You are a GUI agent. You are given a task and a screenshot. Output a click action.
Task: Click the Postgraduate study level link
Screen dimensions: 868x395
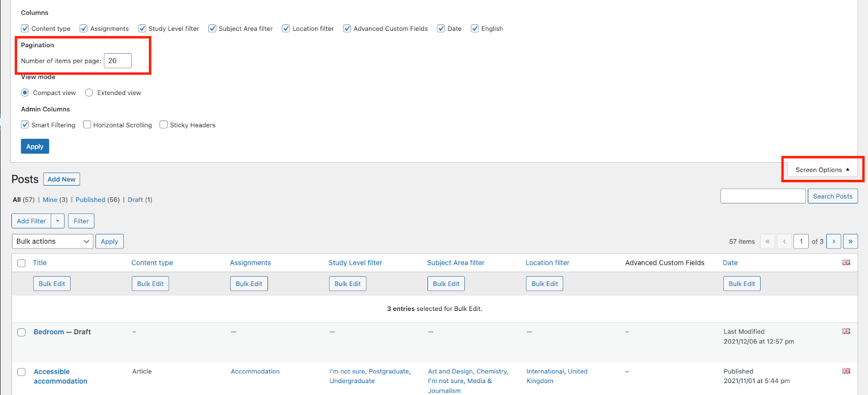389,372
